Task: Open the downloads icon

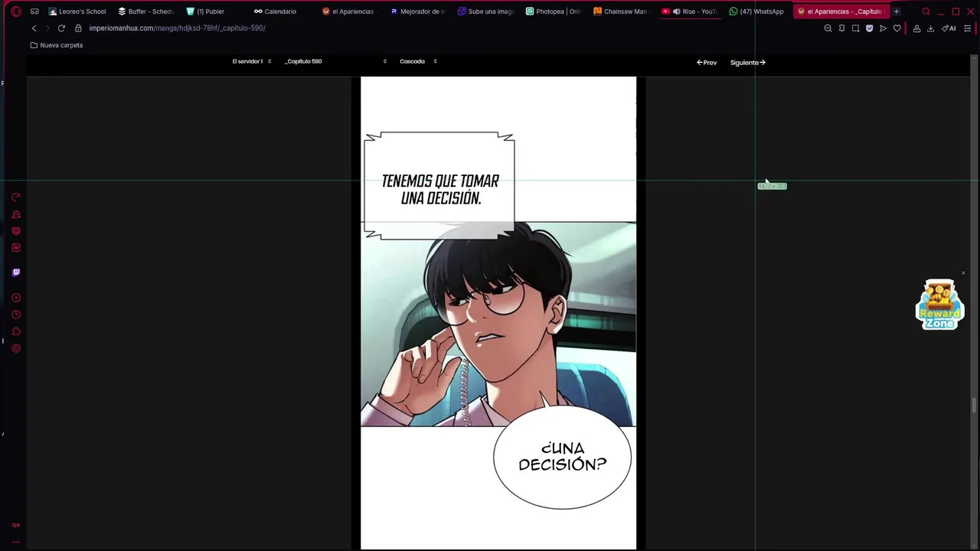Action: pyautogui.click(x=930, y=28)
